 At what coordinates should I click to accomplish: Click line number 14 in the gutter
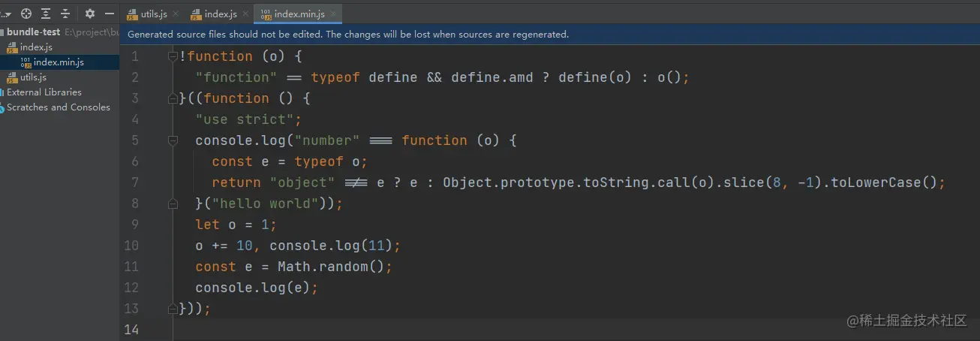pos(131,329)
